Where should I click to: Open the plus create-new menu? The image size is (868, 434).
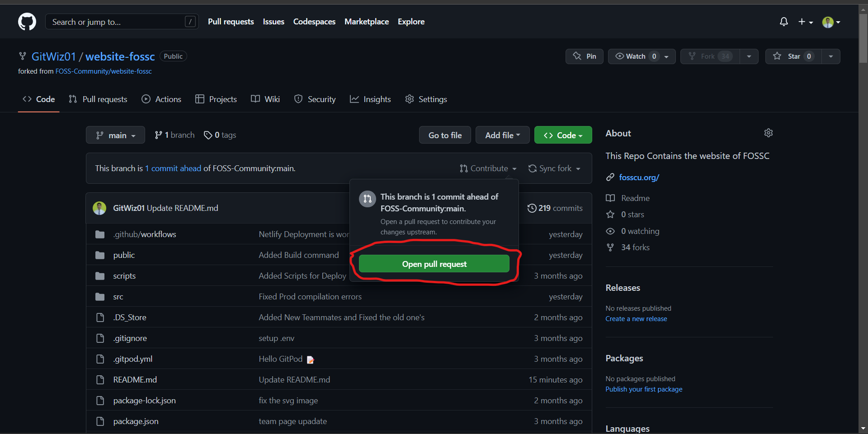coord(806,22)
